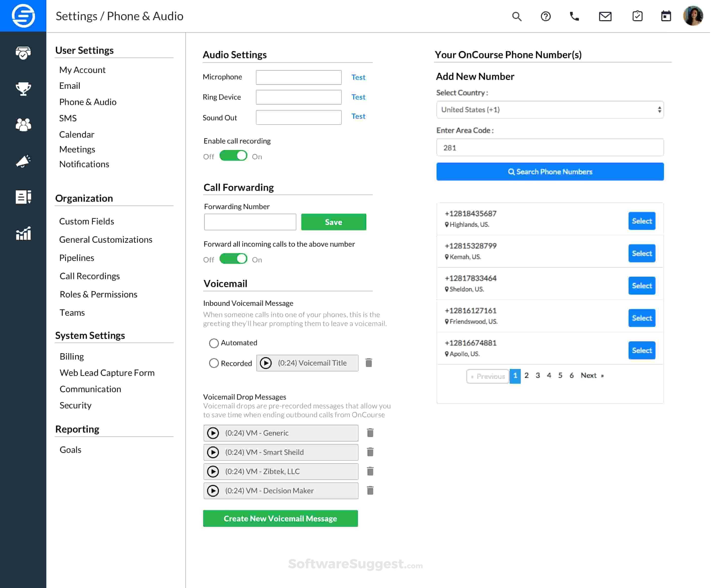This screenshot has height=588, width=711.
Task: Open the email envelope icon in the top bar
Action: tap(605, 16)
